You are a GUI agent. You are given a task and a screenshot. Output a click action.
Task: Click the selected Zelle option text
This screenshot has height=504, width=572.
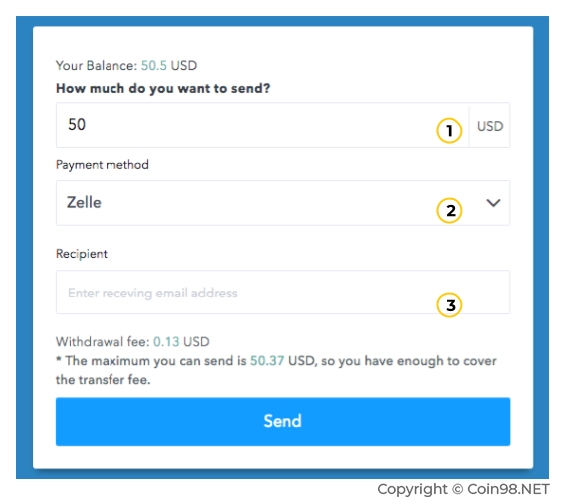tap(84, 202)
